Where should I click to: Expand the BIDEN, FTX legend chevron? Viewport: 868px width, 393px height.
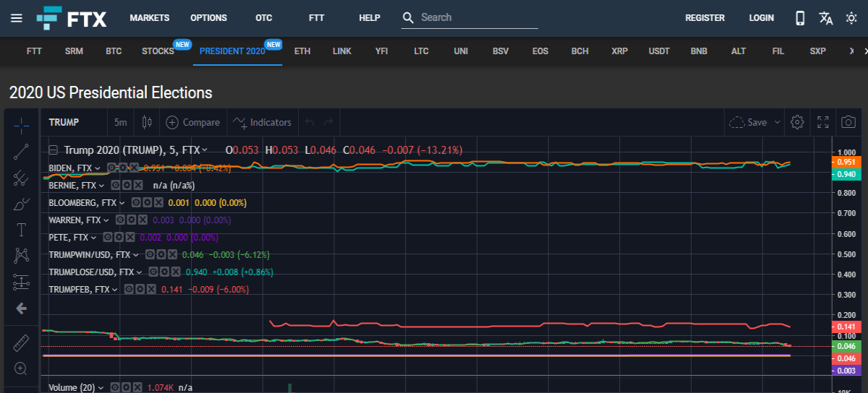(97, 168)
